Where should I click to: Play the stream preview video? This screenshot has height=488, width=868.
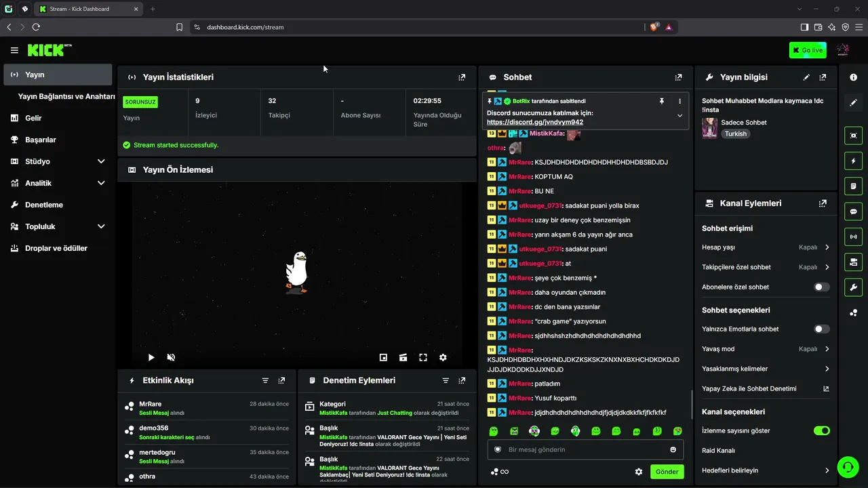151,357
